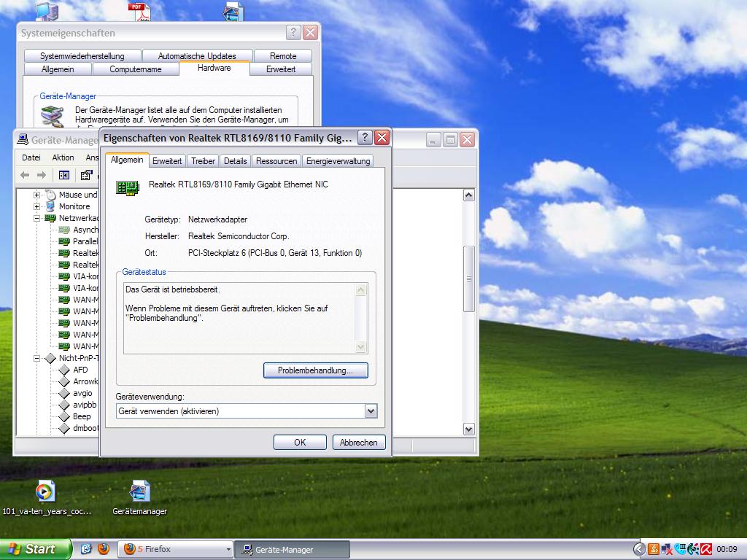This screenshot has width=747, height=560.
Task: Click the Avira umbrella tray icon
Action: pyautogui.click(x=706, y=549)
